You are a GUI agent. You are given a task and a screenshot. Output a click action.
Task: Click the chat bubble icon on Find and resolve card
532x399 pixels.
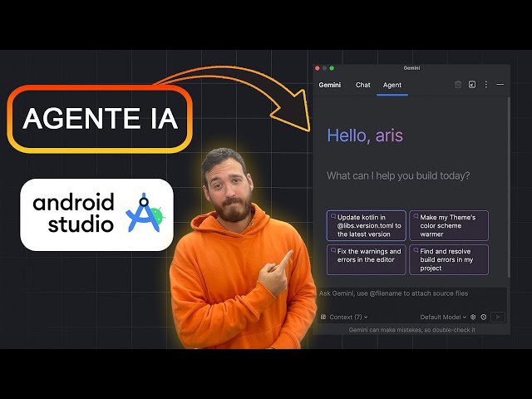(x=416, y=250)
